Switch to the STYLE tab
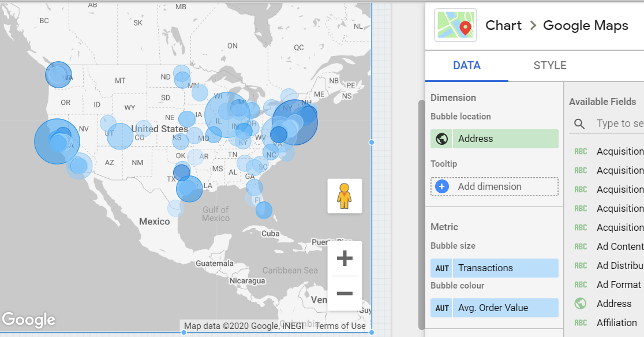Image resolution: width=644 pixels, height=337 pixels. click(550, 66)
